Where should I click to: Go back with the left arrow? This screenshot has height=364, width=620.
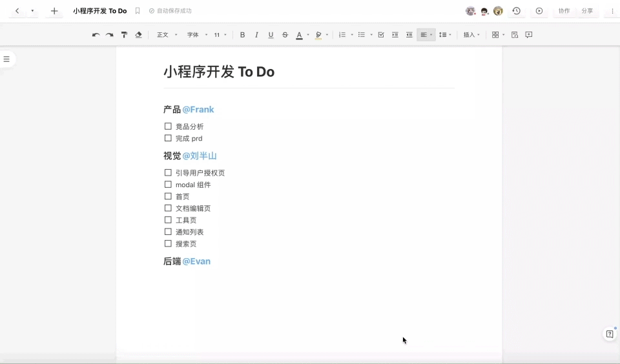click(17, 11)
